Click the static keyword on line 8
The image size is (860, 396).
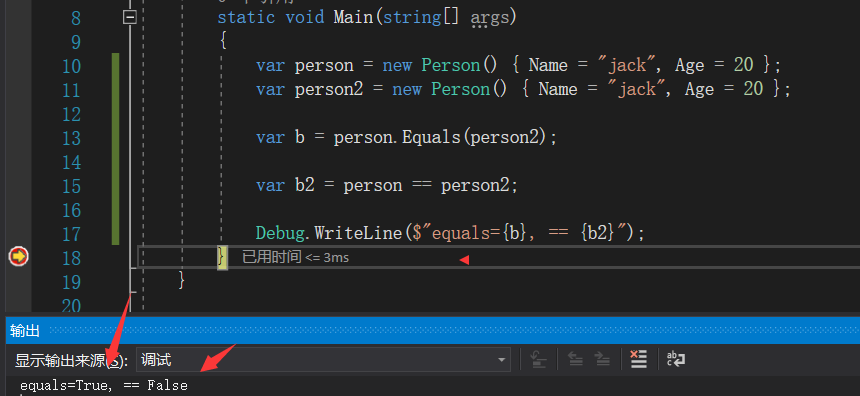click(x=246, y=18)
